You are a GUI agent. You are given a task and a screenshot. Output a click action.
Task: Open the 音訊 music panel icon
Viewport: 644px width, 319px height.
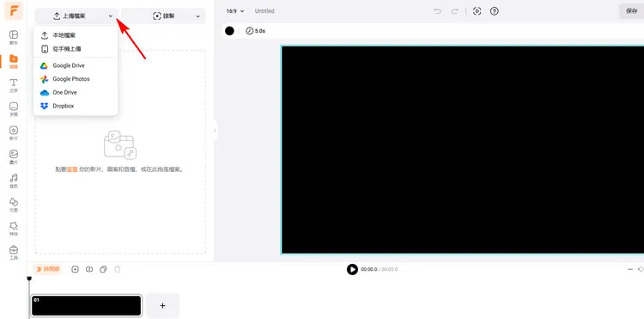14,181
